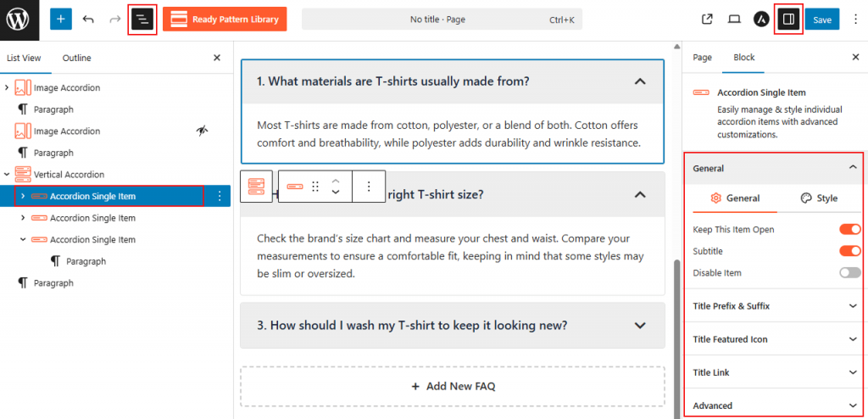Open page preview in new tab icon

pos(707,19)
